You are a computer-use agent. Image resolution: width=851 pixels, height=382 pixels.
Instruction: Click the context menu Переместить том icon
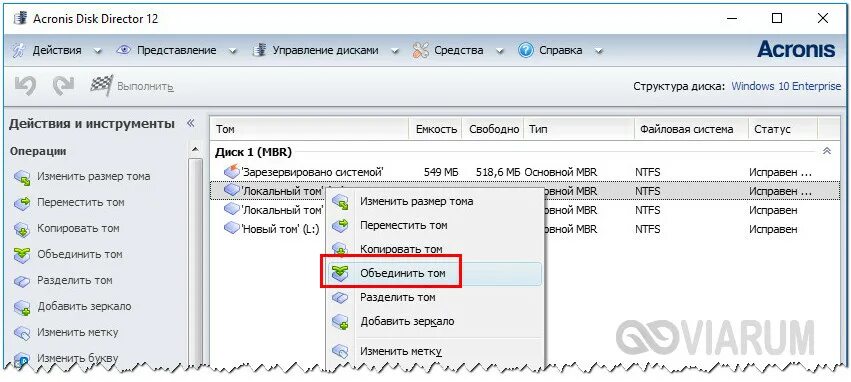[x=340, y=226]
